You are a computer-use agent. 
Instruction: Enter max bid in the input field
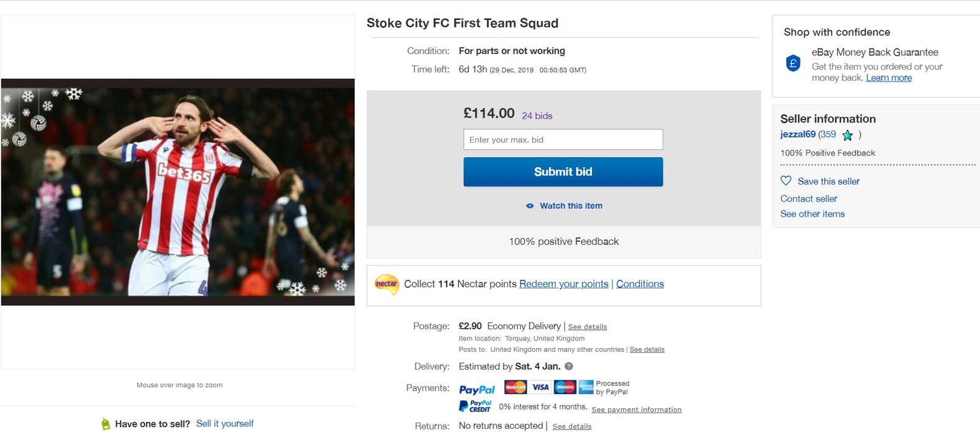click(563, 140)
